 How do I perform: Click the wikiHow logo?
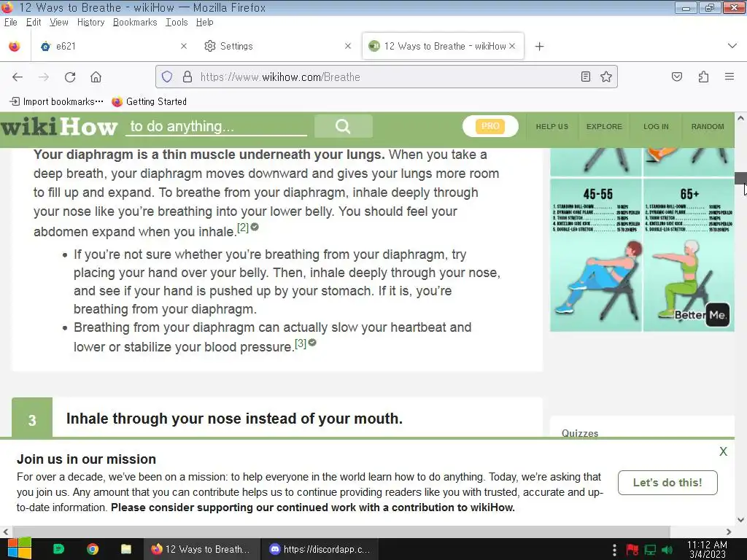[58, 127]
